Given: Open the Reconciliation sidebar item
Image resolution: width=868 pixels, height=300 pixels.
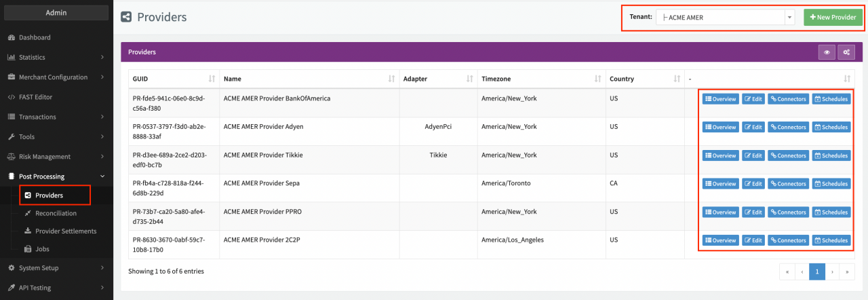Looking at the screenshot, I should (x=56, y=213).
